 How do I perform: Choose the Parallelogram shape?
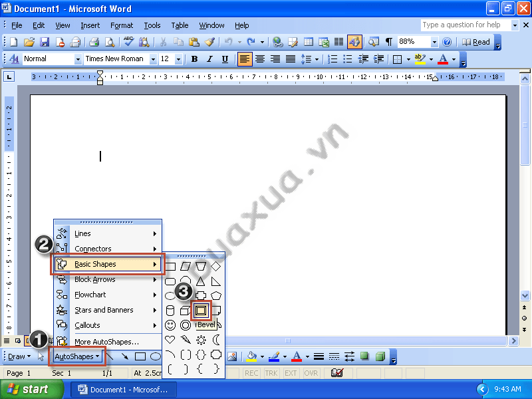pos(186,267)
